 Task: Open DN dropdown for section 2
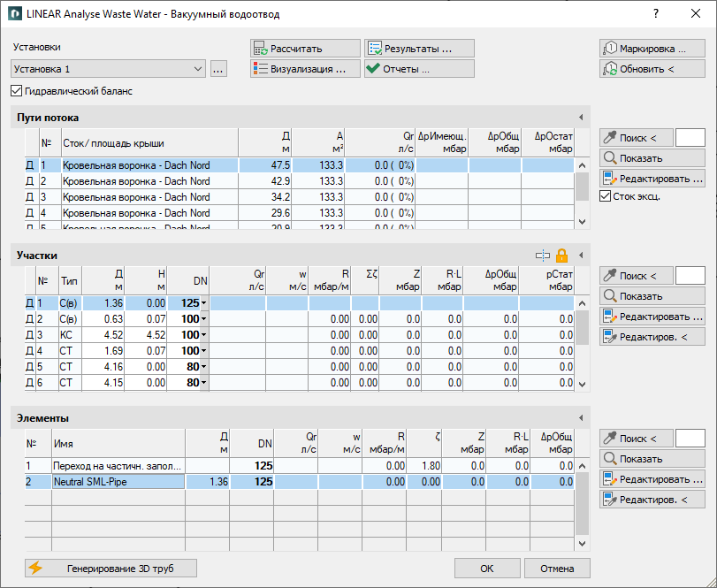(203, 319)
